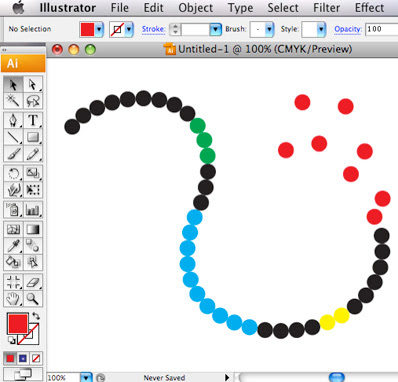Select the Crop Area tool

point(13,282)
